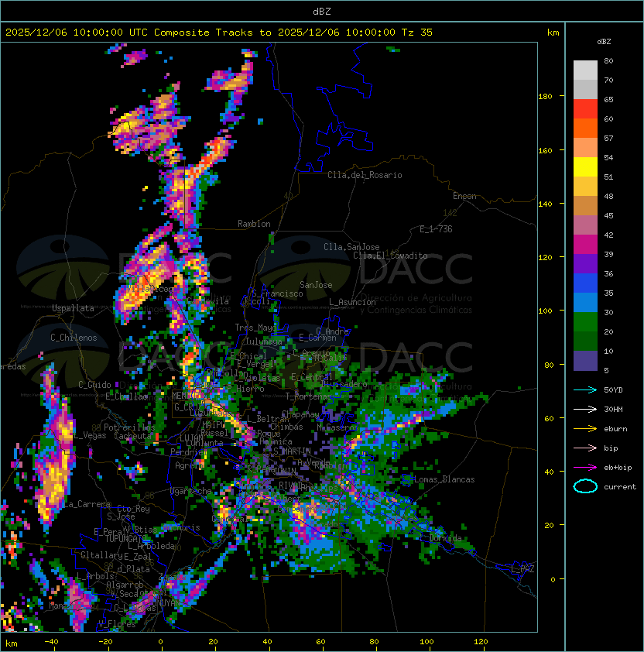Click the 'km' label left of horizontal axis

point(12,643)
